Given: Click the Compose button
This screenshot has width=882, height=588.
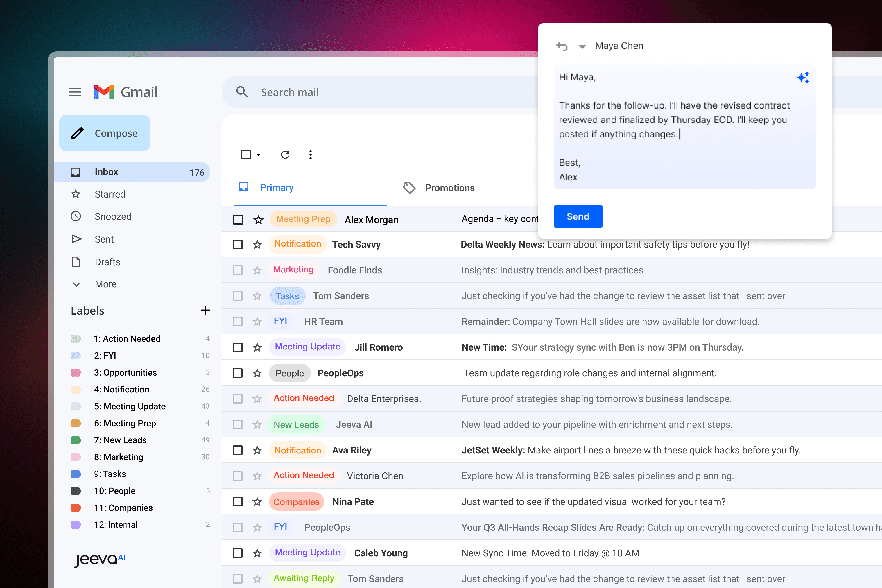Looking at the screenshot, I should [105, 133].
